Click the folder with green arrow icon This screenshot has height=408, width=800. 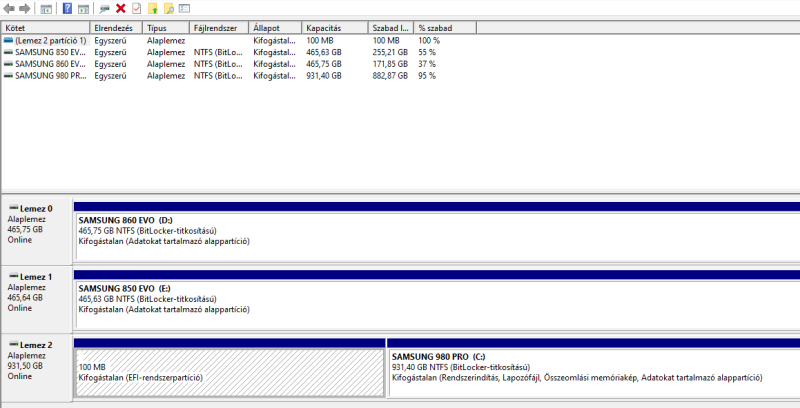[153, 9]
